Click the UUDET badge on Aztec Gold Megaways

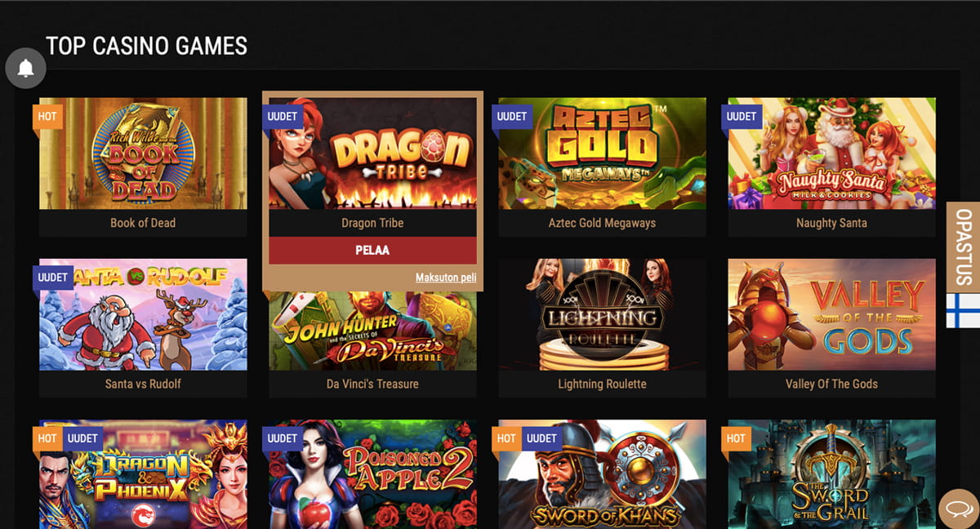[512, 116]
